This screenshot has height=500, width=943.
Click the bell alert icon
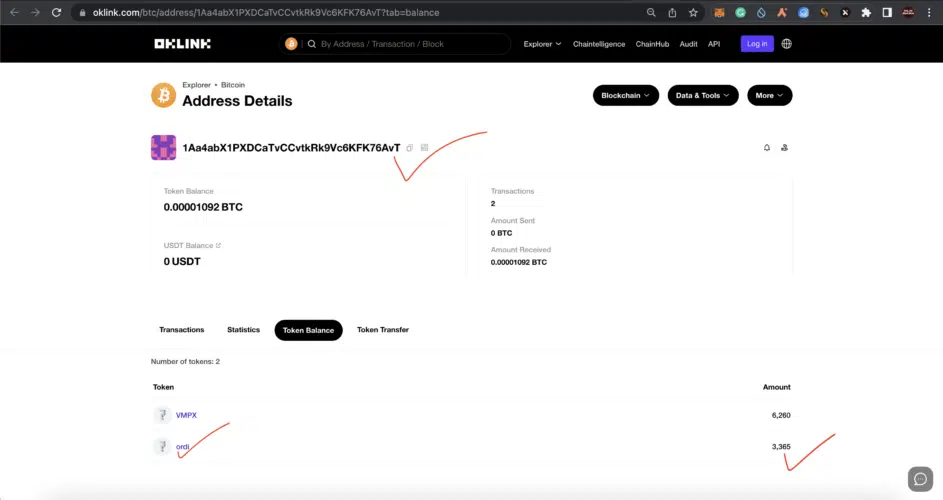coord(767,148)
